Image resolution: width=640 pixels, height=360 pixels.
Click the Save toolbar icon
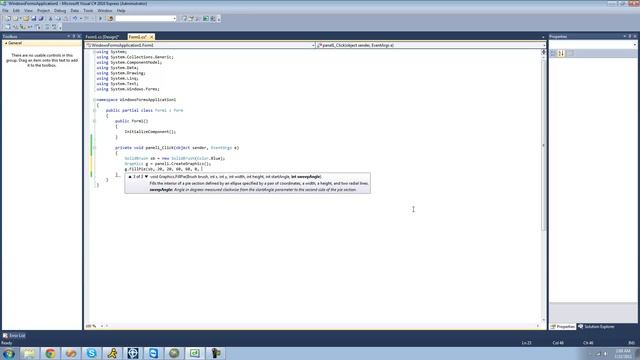click(34, 18)
